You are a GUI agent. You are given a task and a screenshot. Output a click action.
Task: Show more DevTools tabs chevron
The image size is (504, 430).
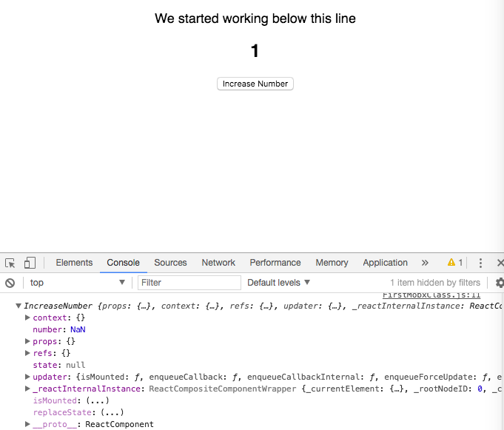425,263
